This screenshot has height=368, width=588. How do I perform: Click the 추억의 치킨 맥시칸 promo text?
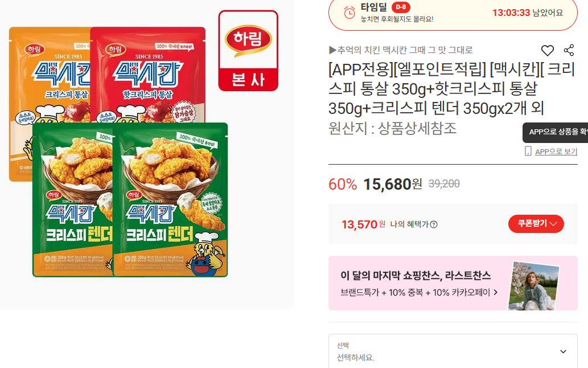coord(401,50)
